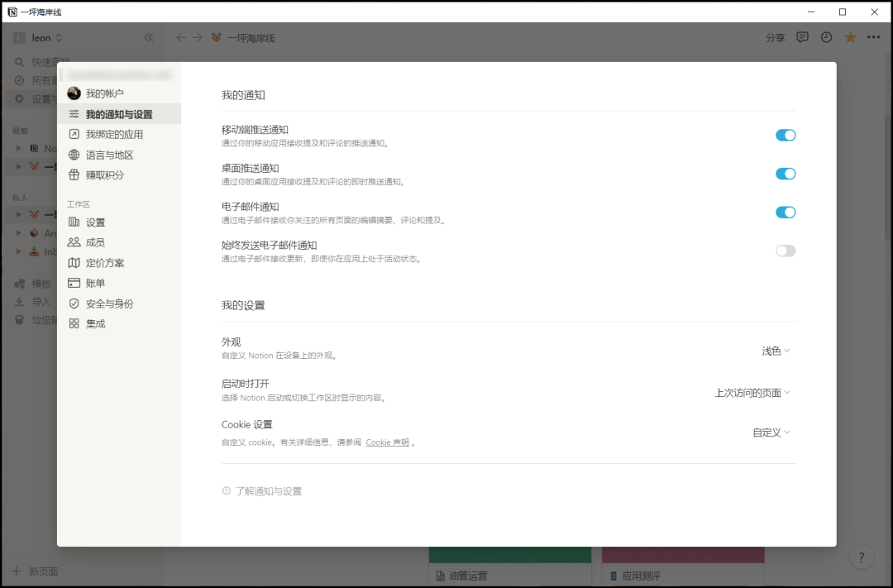Click the forward navigation arrow
The image size is (893, 588).
tap(197, 37)
